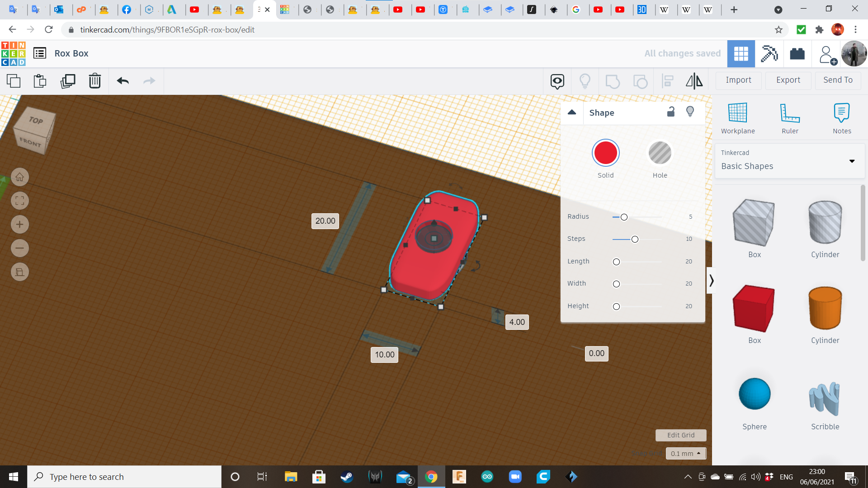
Task: Select the mirror objects icon
Action: [x=694, y=80]
